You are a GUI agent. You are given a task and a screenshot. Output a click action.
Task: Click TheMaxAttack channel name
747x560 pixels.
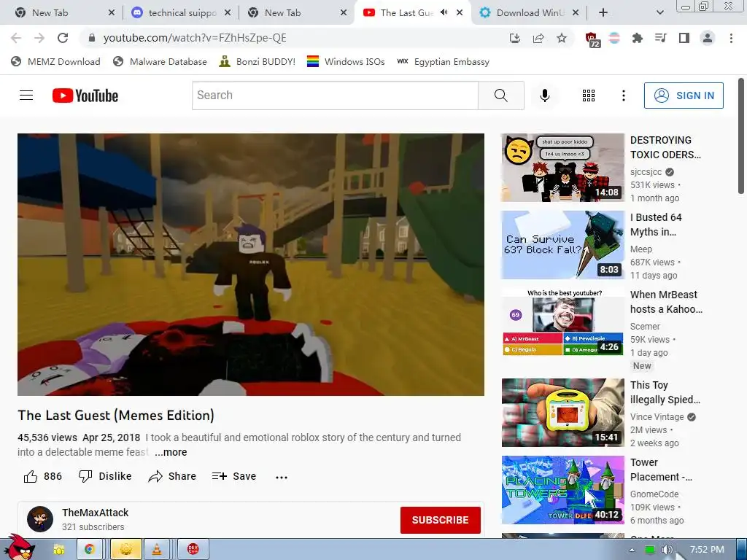(96, 513)
